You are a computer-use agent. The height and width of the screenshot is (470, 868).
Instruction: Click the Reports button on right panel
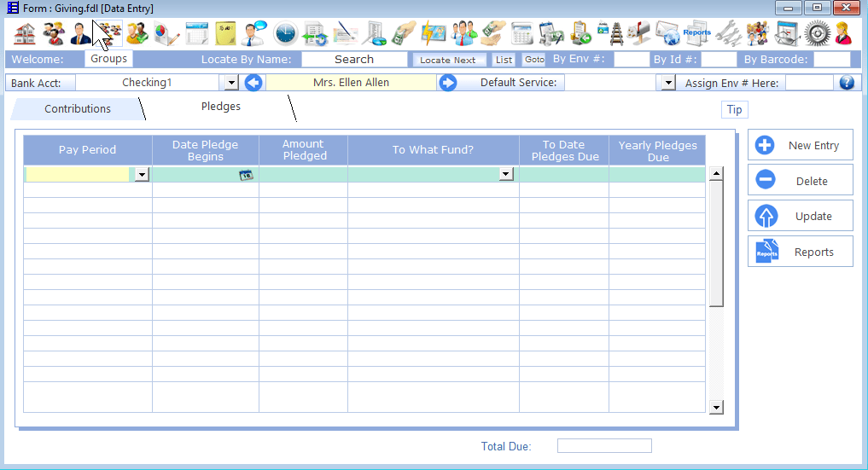[801, 252]
